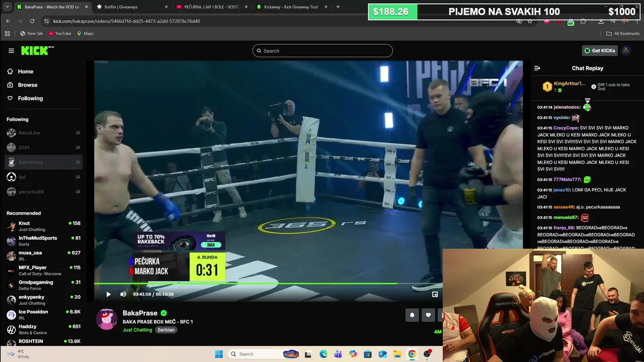
Task: Open pecurka89 followed channel
Action: point(43,192)
